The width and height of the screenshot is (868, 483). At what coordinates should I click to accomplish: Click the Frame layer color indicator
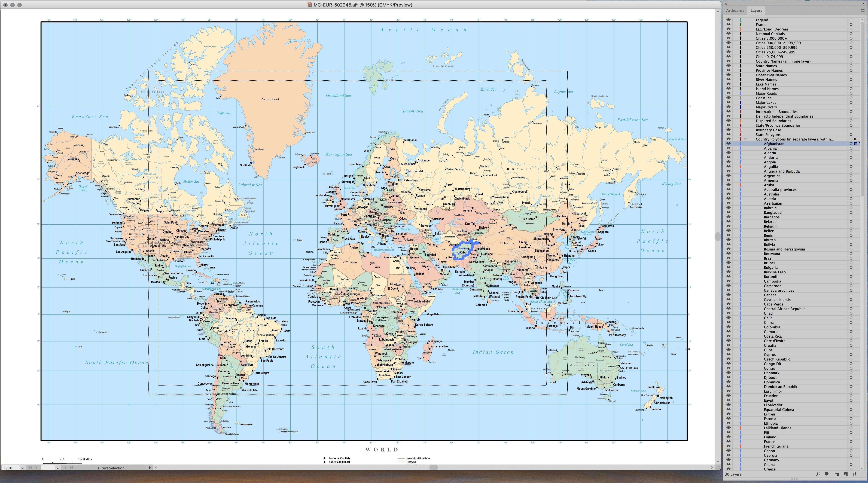click(741, 25)
